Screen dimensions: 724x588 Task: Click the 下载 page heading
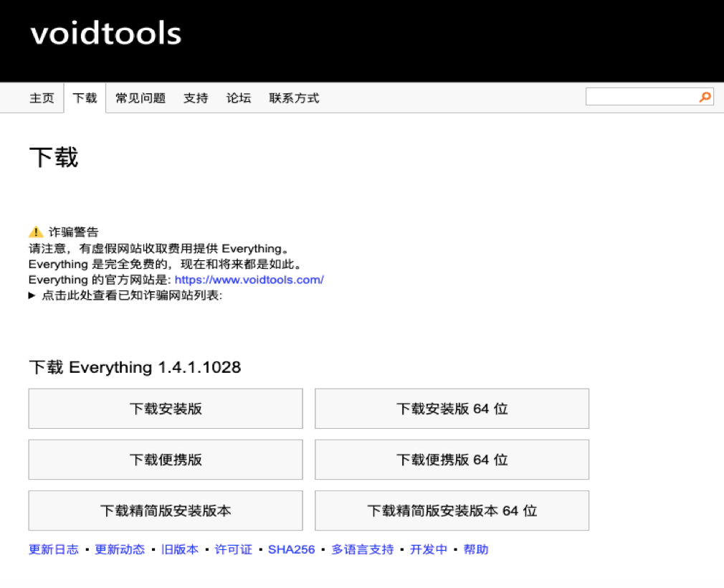[54, 158]
